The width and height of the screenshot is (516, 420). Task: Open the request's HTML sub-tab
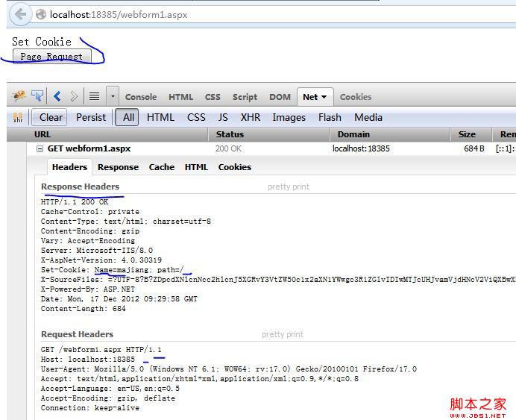click(196, 167)
